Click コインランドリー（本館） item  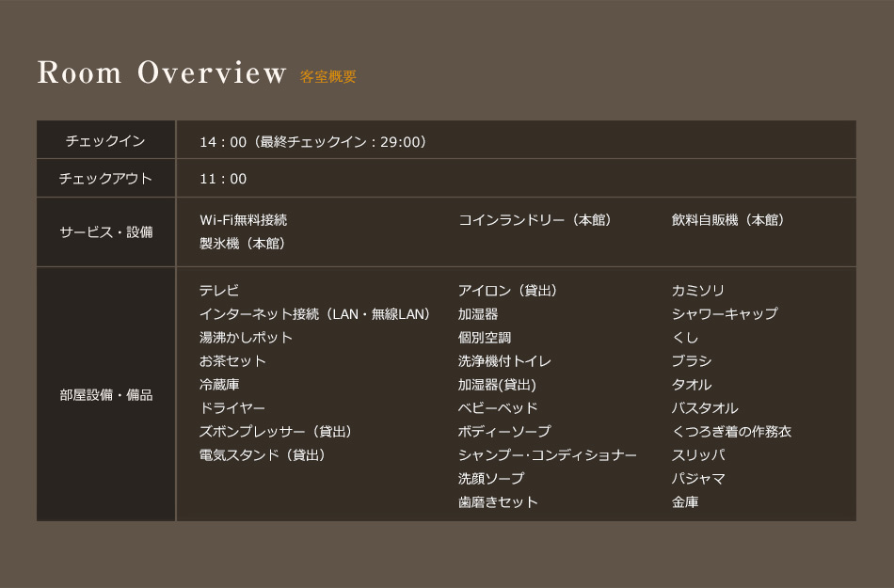(535, 220)
